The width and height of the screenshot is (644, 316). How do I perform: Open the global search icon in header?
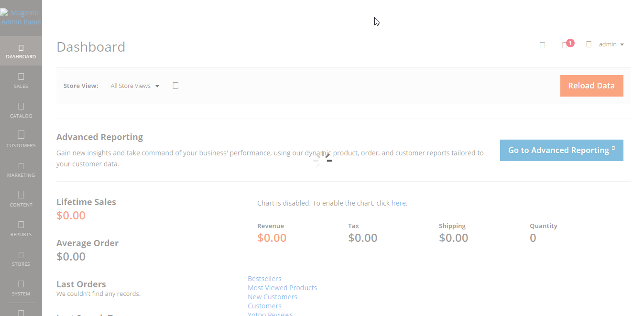pos(542,44)
